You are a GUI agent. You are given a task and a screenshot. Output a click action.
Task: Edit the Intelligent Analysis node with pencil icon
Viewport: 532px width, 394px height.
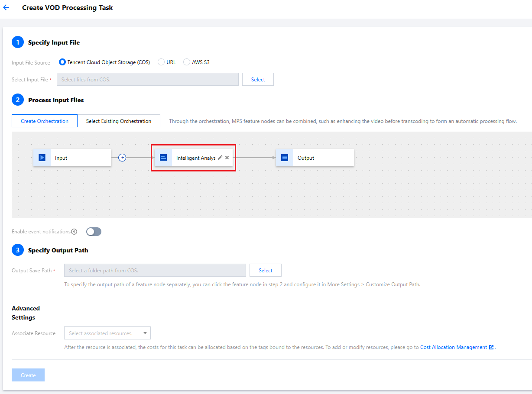tap(220, 158)
